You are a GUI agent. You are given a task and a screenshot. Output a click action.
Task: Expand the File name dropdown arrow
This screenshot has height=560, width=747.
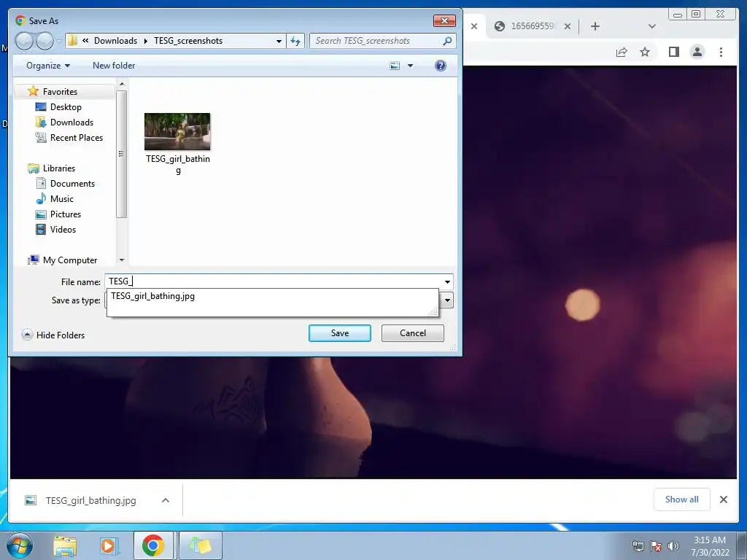[447, 282]
